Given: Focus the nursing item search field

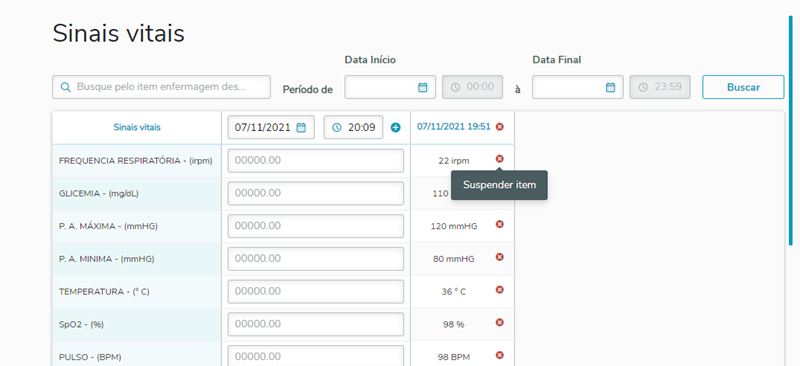Looking at the screenshot, I should [161, 87].
